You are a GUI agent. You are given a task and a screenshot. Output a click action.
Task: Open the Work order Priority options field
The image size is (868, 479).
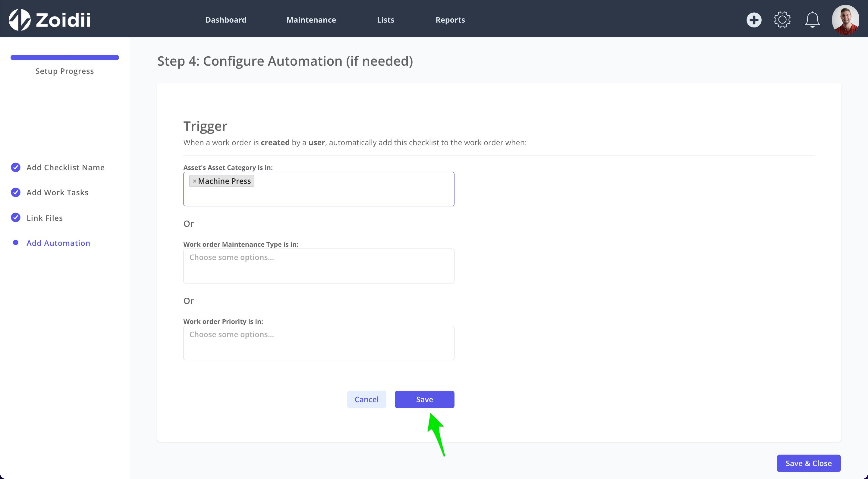(319, 343)
